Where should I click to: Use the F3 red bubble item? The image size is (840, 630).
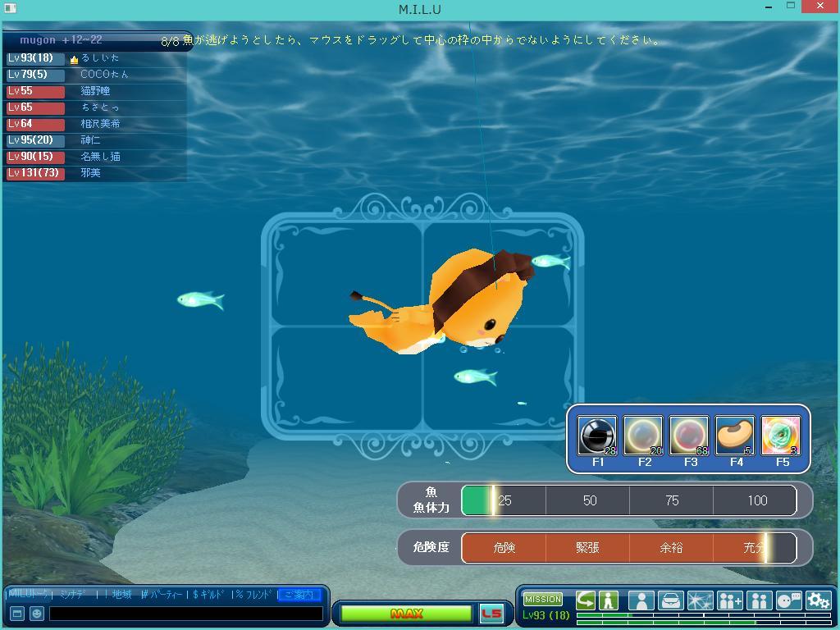point(689,436)
